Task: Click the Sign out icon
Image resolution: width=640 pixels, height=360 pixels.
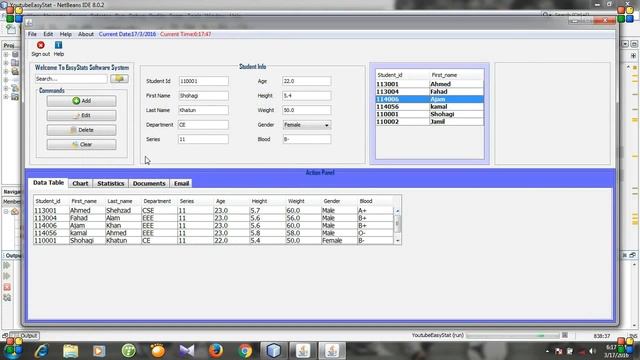Action: (40, 45)
